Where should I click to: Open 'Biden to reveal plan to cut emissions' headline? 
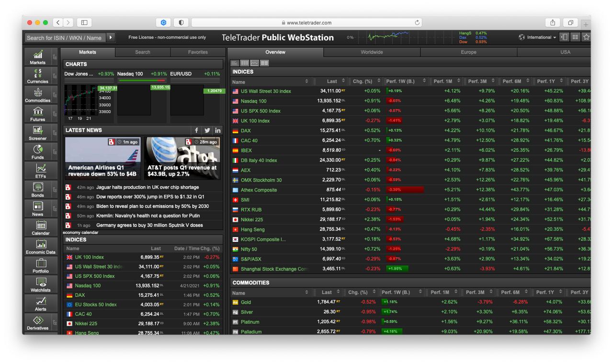pos(152,206)
